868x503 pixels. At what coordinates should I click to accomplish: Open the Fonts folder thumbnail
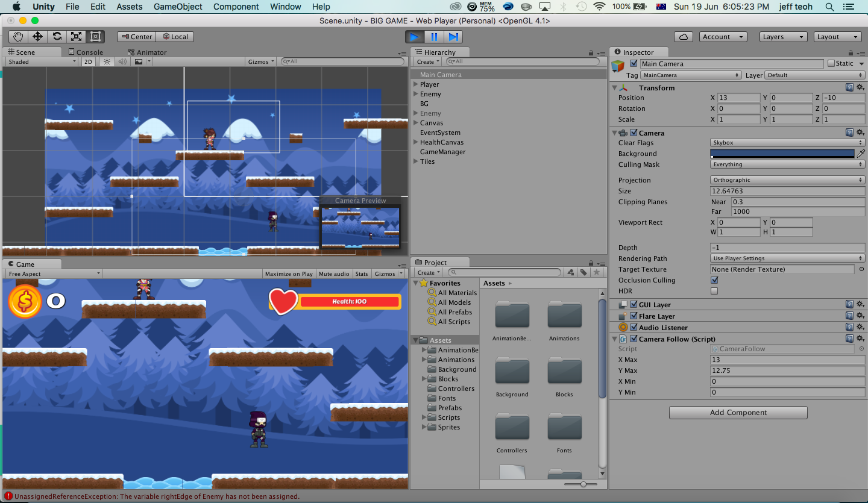click(x=564, y=426)
